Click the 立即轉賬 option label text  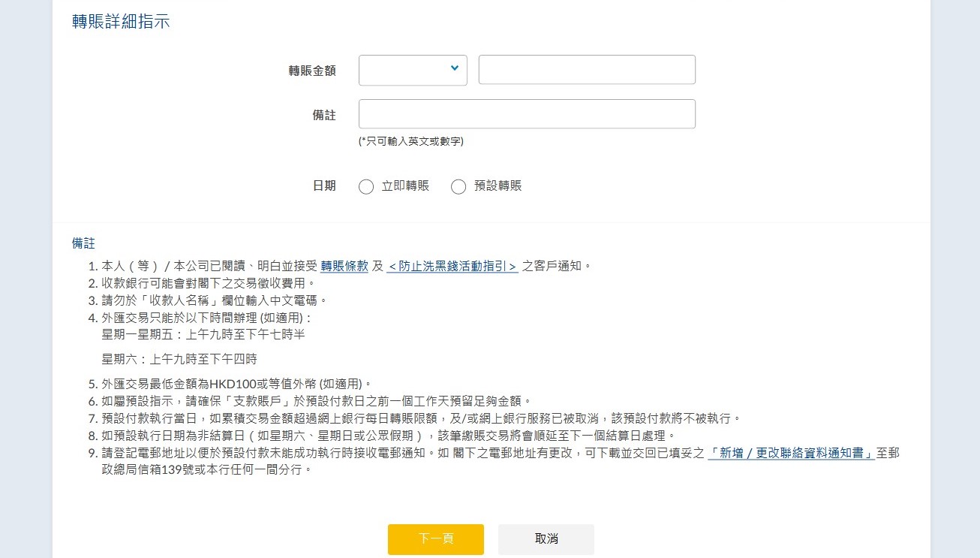coord(405,186)
